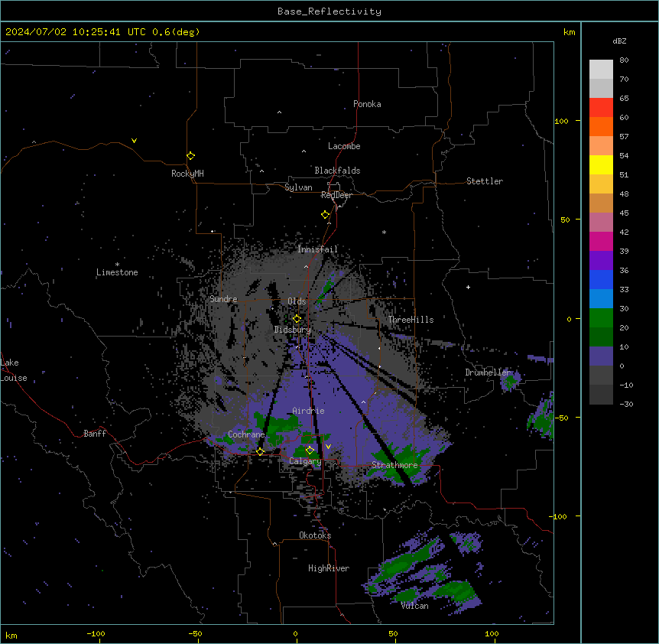
Task: Click the Strathmore city label
Action: pyautogui.click(x=394, y=465)
